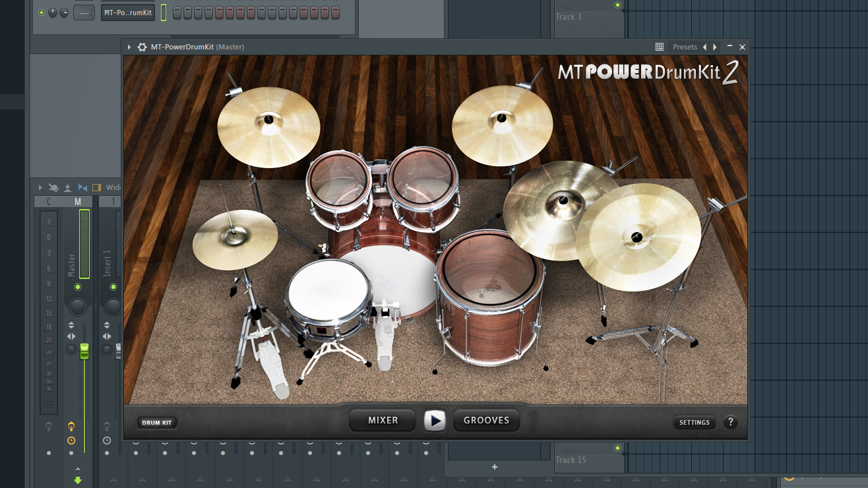Toggle the fifth step, first red step button
This screenshot has height=488, width=868.
(x=219, y=13)
